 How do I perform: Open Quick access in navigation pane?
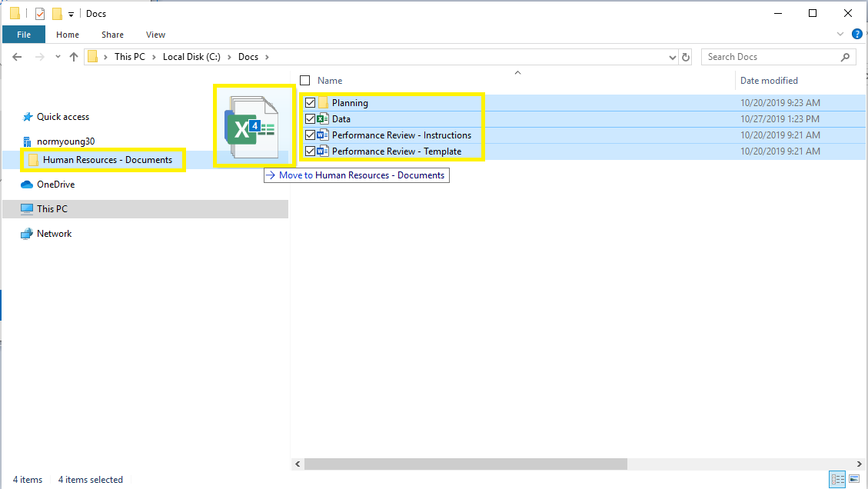tap(62, 117)
